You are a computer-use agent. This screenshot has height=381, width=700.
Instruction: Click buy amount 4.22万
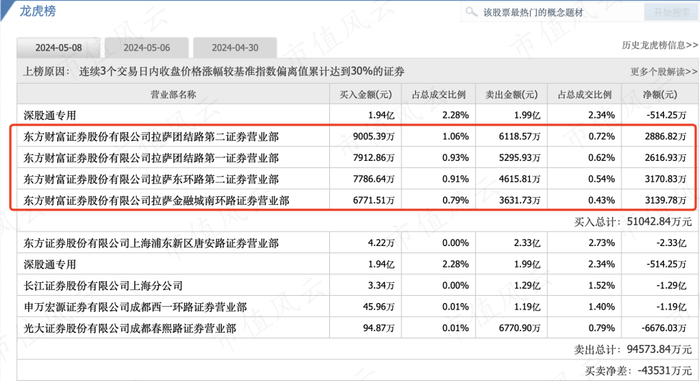click(x=381, y=243)
